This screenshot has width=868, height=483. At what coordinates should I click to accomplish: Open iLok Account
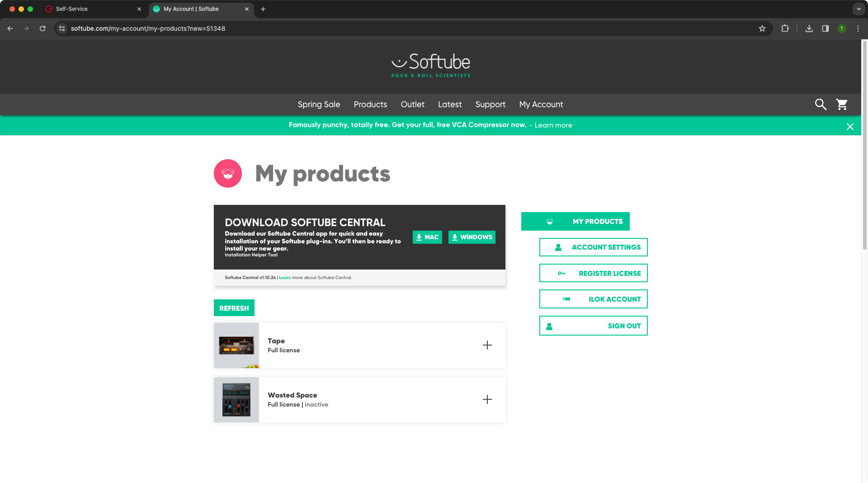[593, 299]
